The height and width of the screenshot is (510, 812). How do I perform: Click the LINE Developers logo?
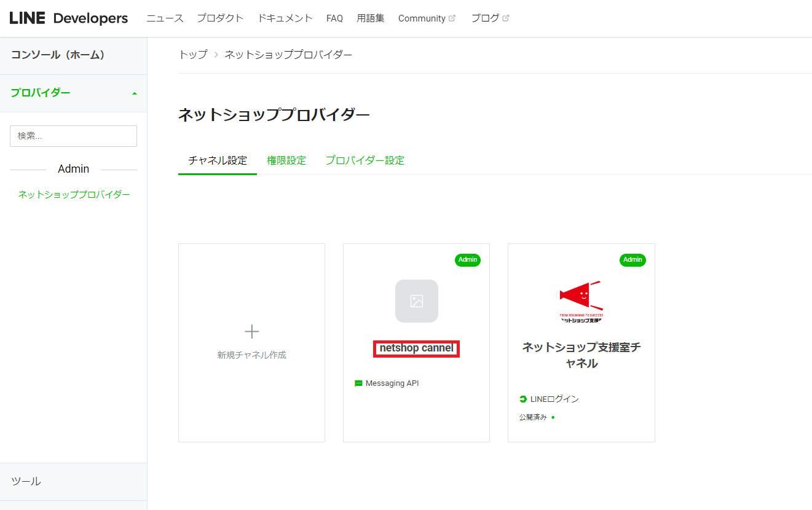click(69, 18)
